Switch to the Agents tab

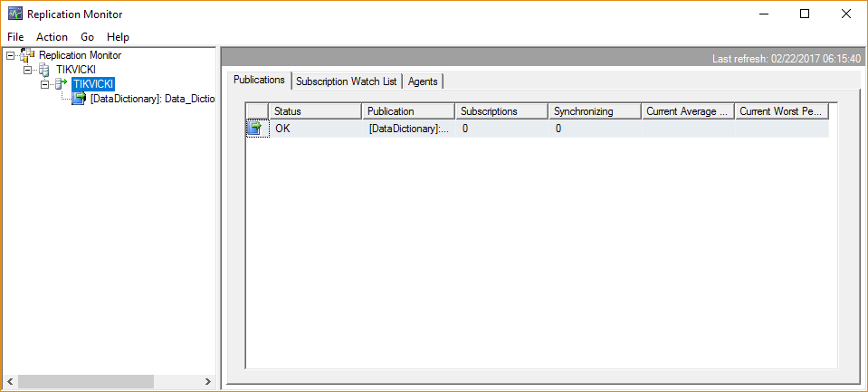tap(423, 81)
